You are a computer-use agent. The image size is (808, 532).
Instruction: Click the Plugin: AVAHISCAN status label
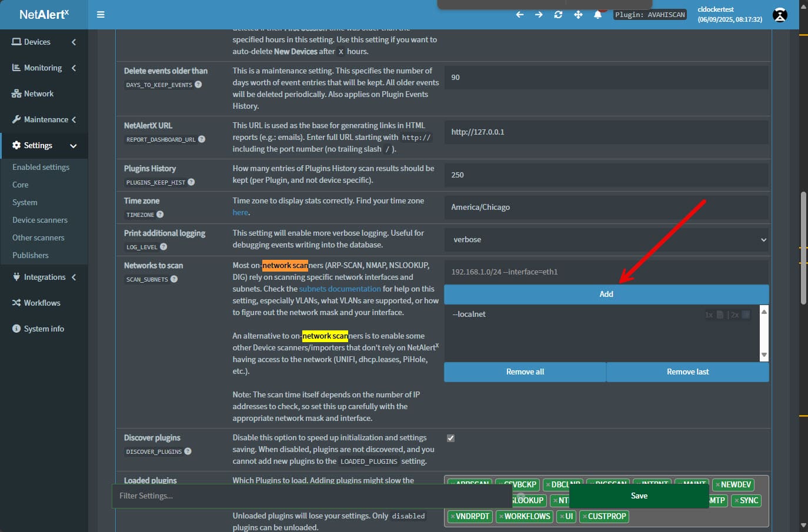650,15
